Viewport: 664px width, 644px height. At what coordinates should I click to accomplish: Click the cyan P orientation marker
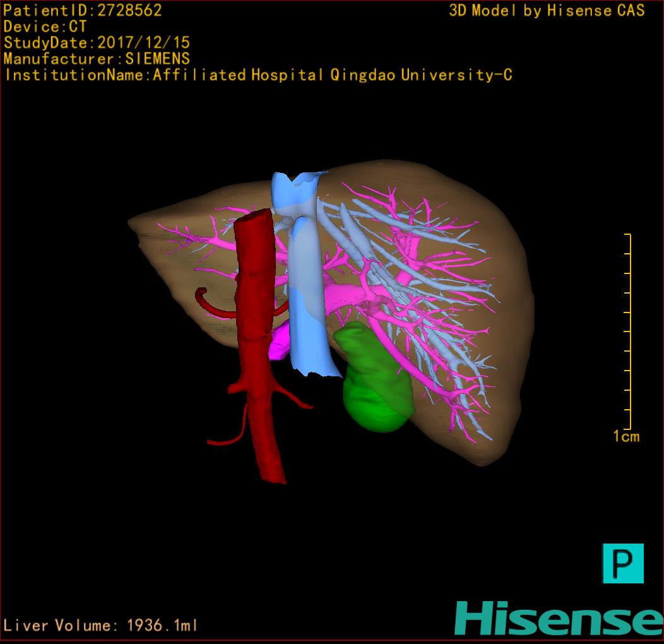623,563
